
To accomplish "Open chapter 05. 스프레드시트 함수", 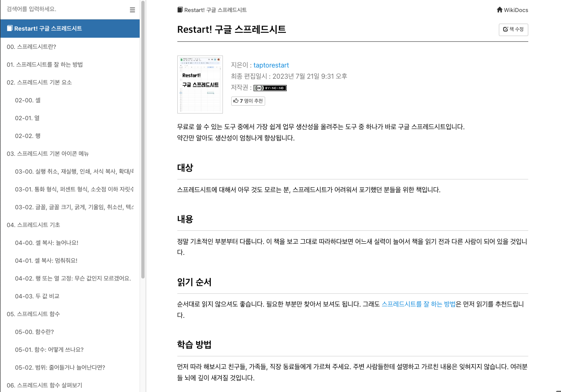I will [x=70, y=314].
